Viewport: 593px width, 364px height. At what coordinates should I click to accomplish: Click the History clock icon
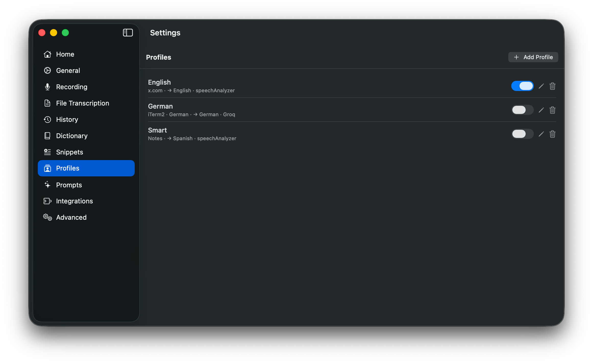pos(47,119)
